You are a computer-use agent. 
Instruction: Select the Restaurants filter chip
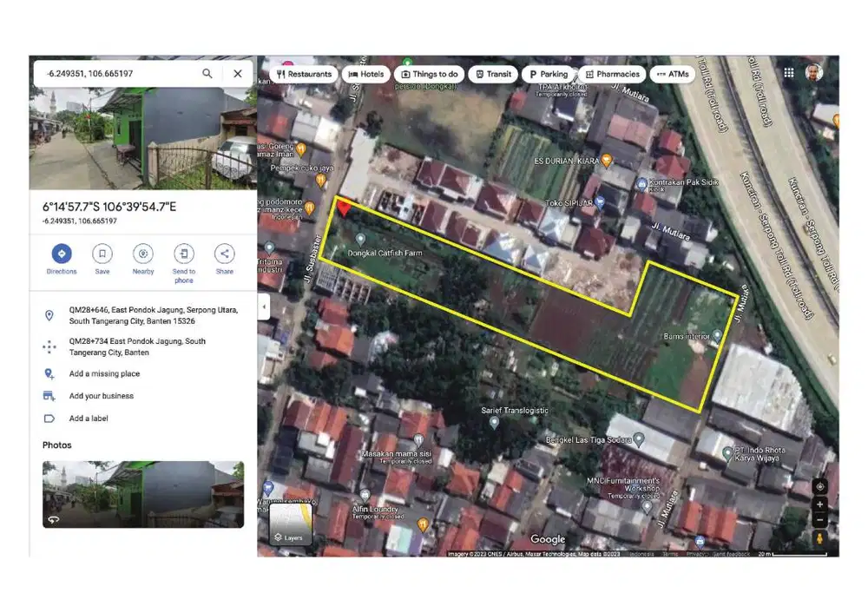click(304, 74)
